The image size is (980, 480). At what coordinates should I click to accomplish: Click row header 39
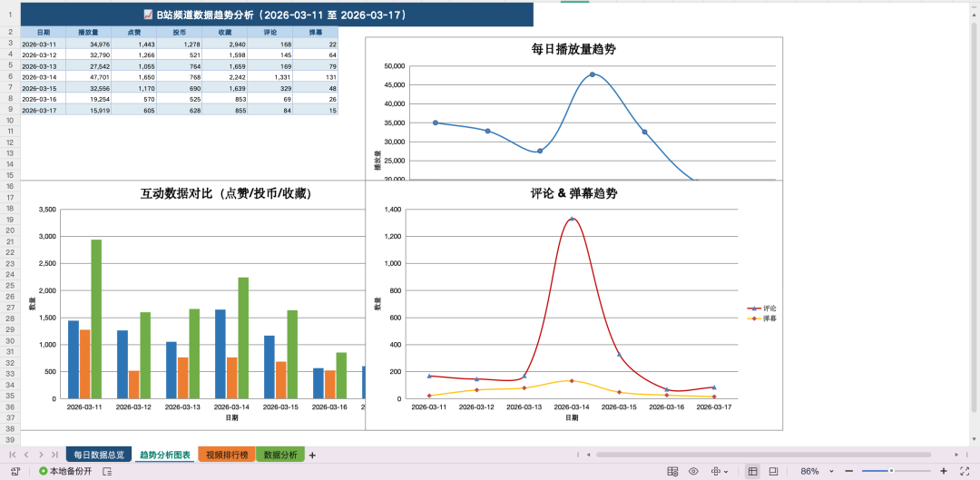pyautogui.click(x=10, y=440)
